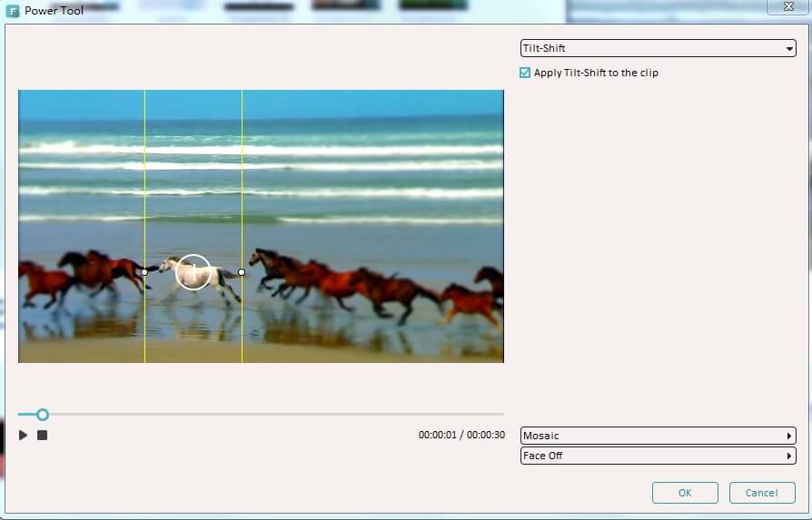The image size is (812, 520).
Task: Uncheck Apply Tilt-Shift to the clip
Action: (525, 73)
